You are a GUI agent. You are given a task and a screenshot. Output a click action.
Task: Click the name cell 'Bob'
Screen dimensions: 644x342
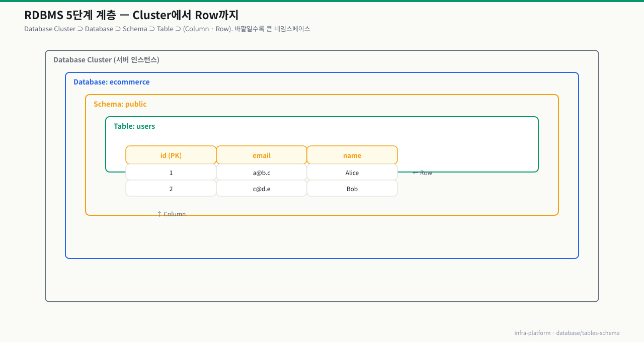coord(352,188)
